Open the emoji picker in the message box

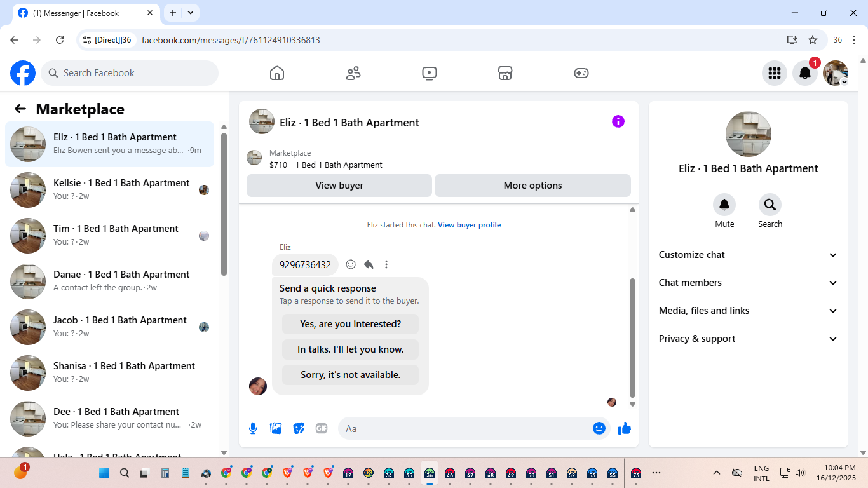(x=599, y=428)
